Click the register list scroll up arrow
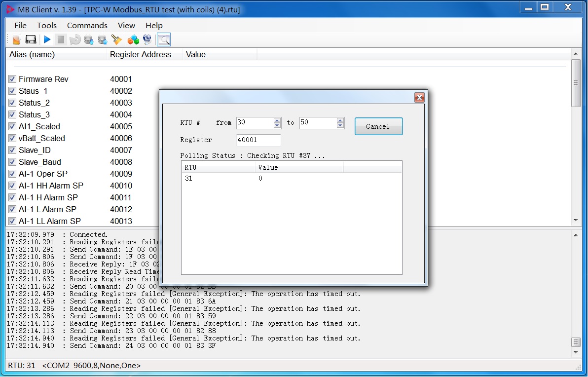Image resolution: width=588 pixels, height=377 pixels. tap(576, 54)
